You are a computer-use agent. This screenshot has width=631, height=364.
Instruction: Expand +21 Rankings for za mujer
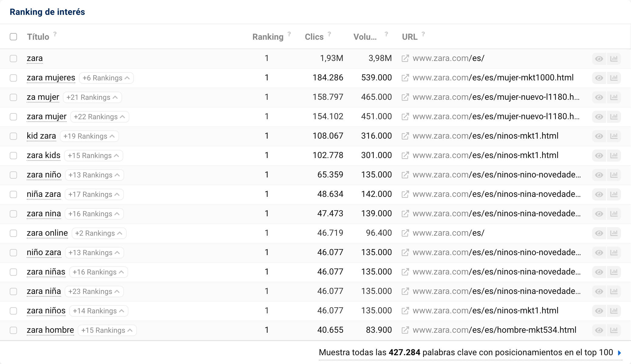click(x=92, y=97)
